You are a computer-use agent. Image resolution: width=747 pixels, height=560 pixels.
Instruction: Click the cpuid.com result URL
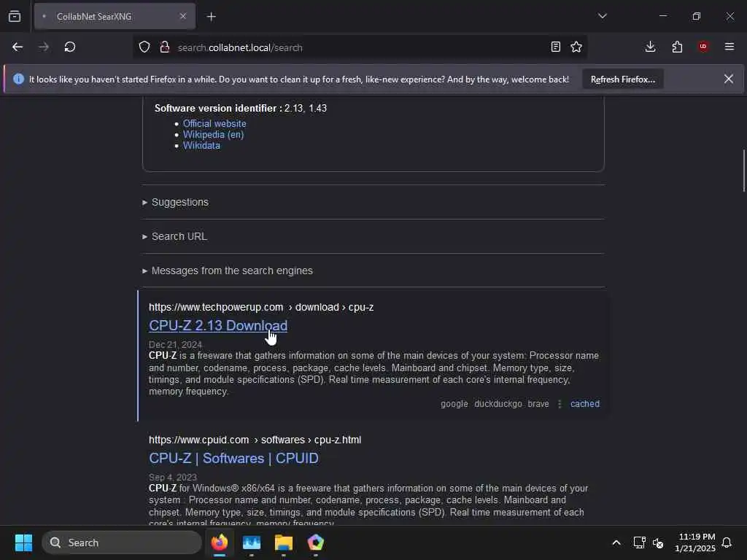click(x=255, y=440)
